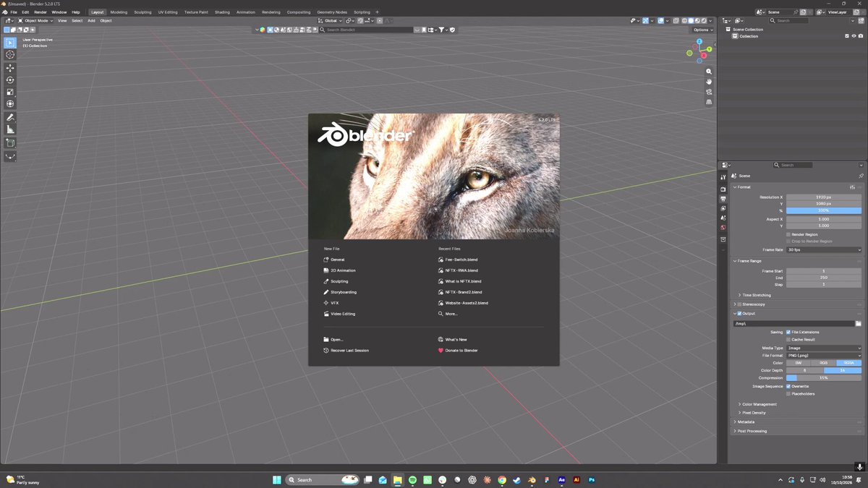Select the Cursor tool
The width and height of the screenshot is (868, 488).
pos(10,55)
